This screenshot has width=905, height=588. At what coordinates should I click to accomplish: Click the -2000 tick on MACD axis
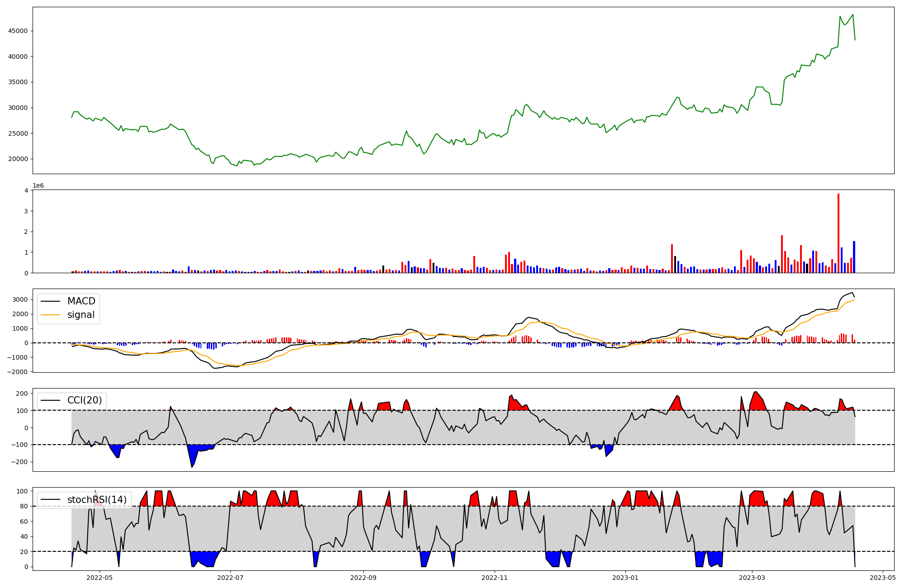tap(18, 372)
